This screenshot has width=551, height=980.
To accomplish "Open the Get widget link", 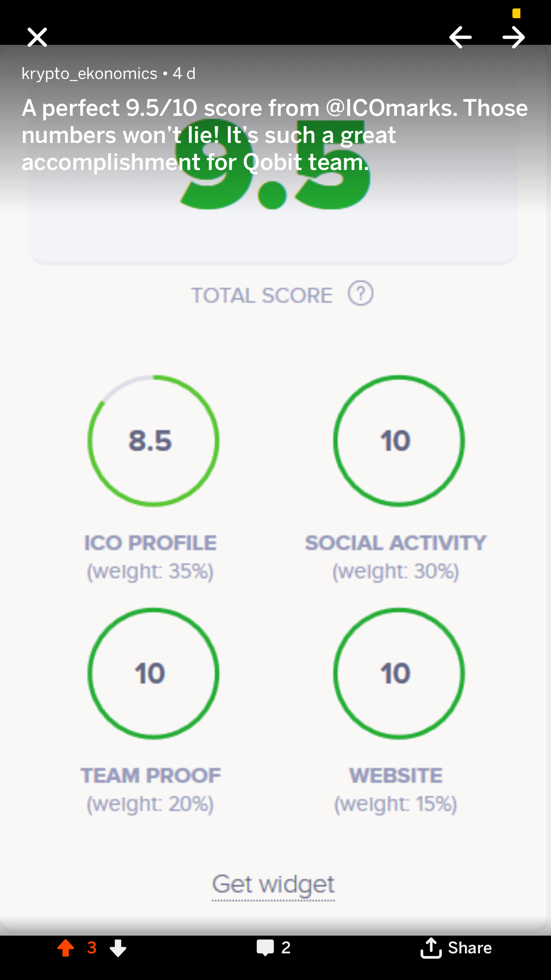I will pos(273,885).
